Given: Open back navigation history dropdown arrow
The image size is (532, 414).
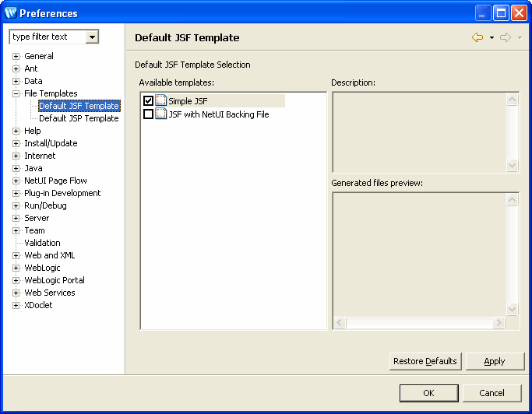Looking at the screenshot, I should 491,37.
